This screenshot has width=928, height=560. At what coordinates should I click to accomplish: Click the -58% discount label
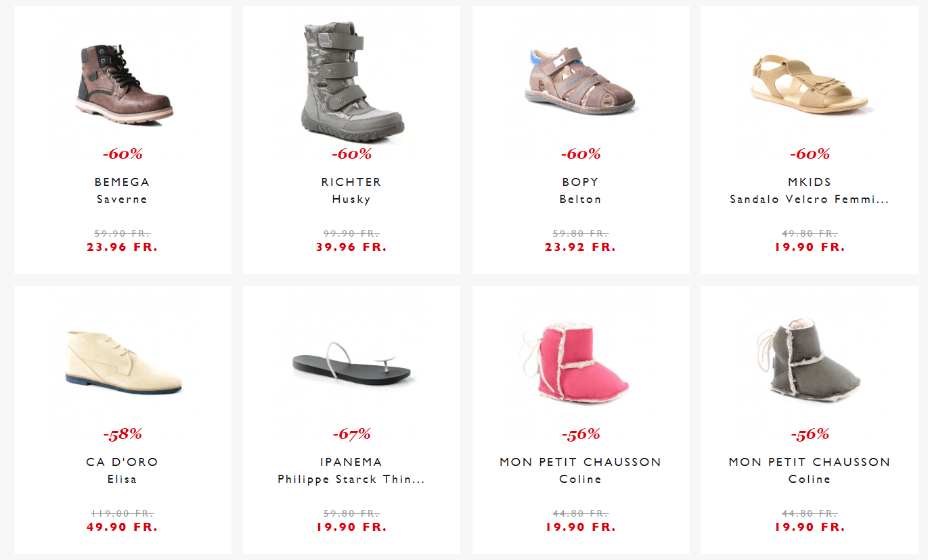click(x=123, y=434)
